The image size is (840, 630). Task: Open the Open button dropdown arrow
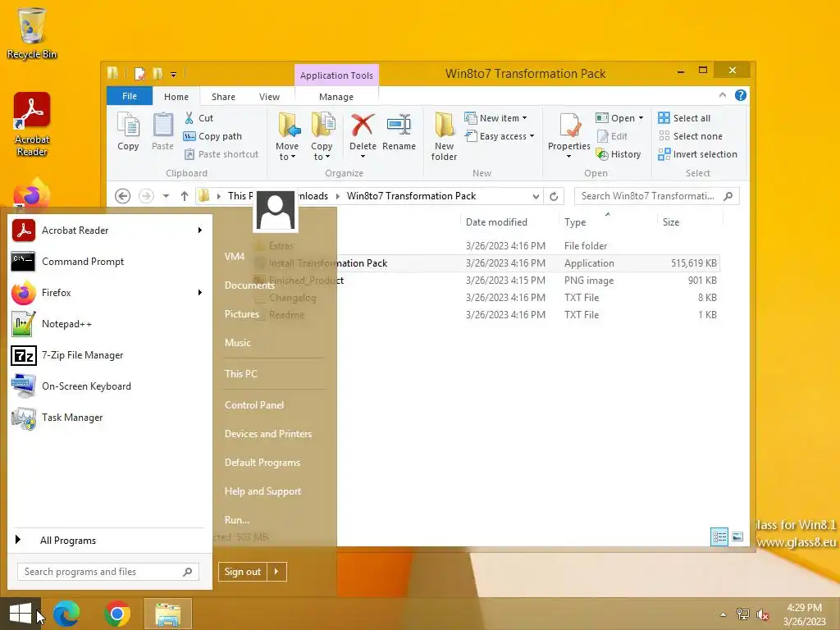tap(641, 118)
